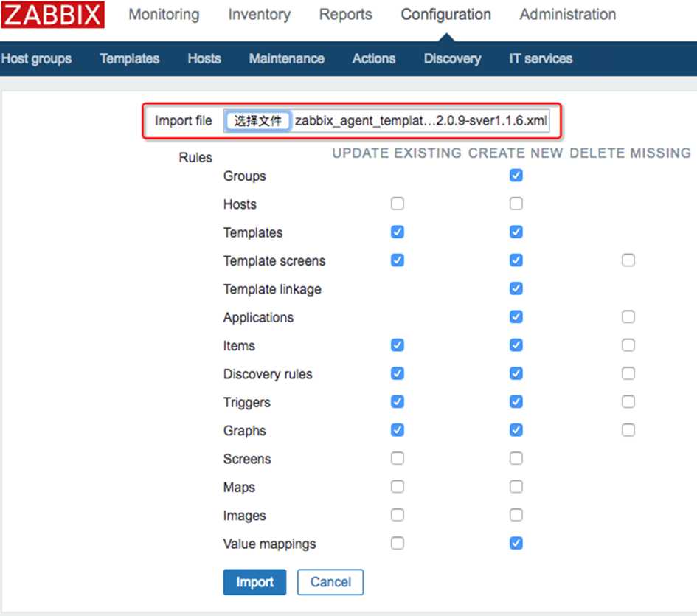
Task: Uncheck Graphs create new checkbox
Action: coord(516,430)
